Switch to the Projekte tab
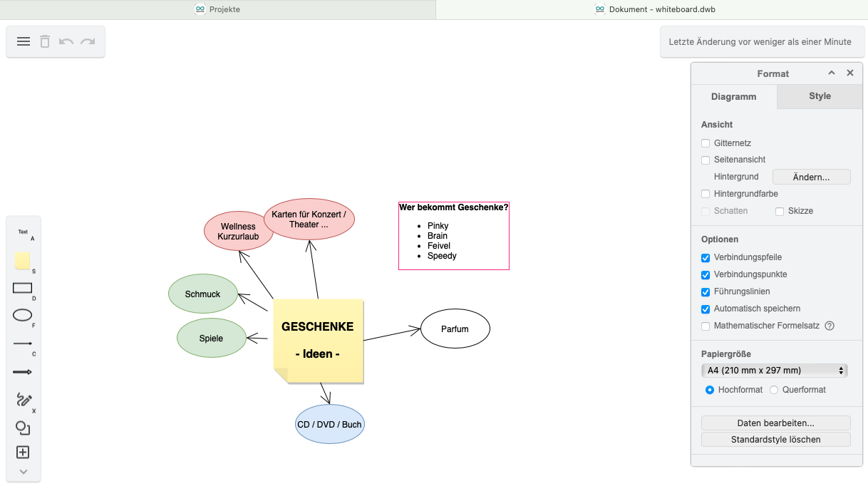Screen dimensions: 868x501 [x=217, y=9]
